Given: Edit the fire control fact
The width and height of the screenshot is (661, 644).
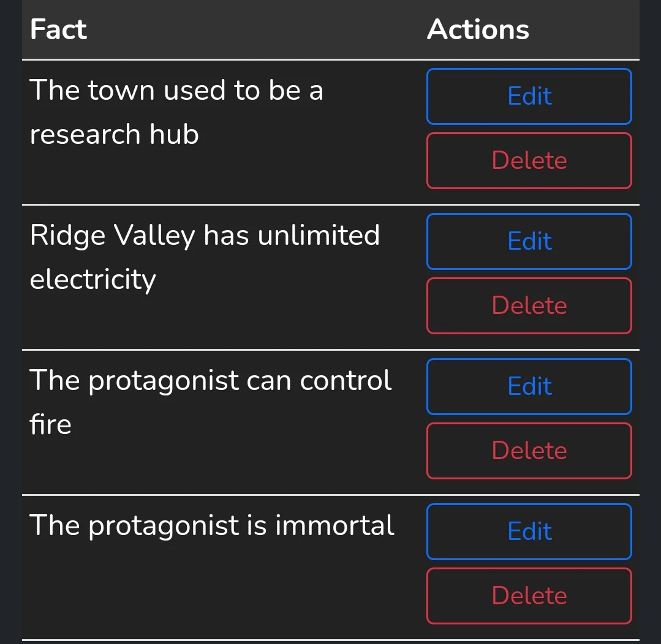Looking at the screenshot, I should pos(529,386).
